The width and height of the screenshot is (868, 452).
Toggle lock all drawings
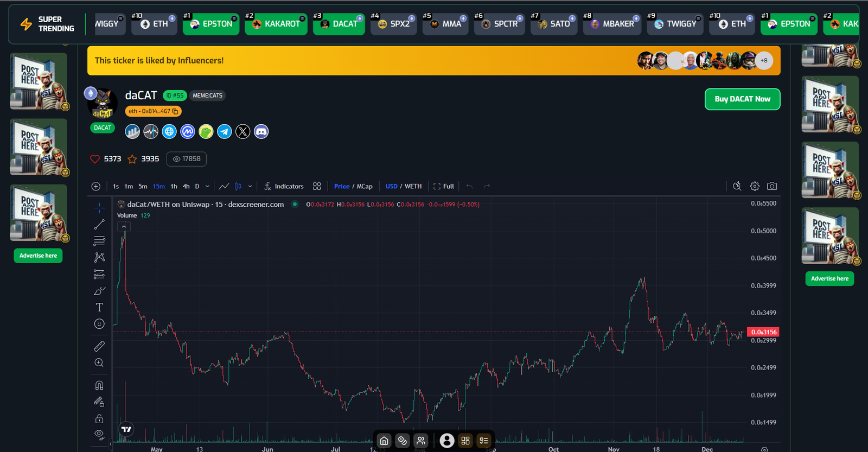coord(99,419)
